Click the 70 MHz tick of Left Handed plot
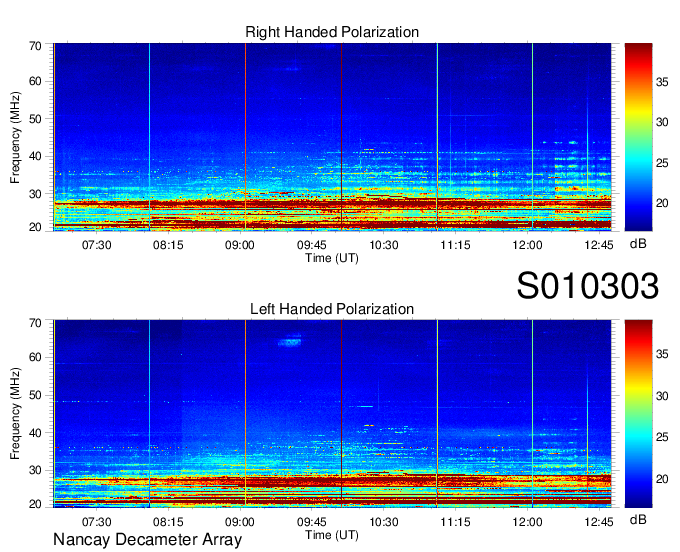This screenshot has height=552, width=680. [x=35, y=323]
